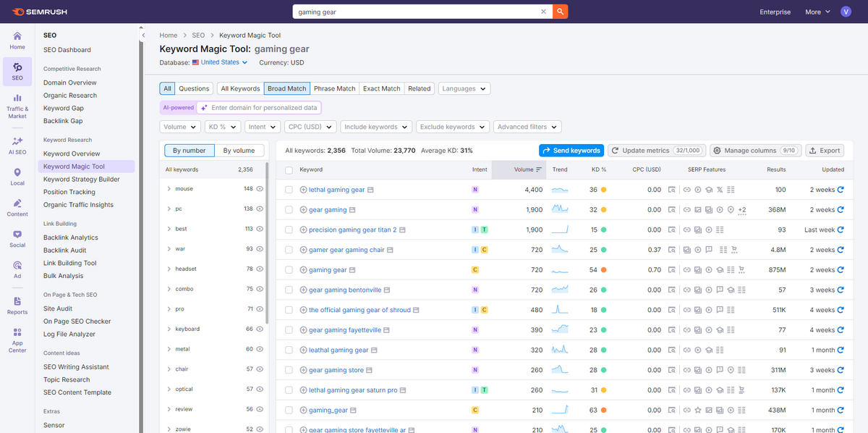Open the Exclude keywords dropdown
The image size is (868, 433).
pyautogui.click(x=453, y=127)
